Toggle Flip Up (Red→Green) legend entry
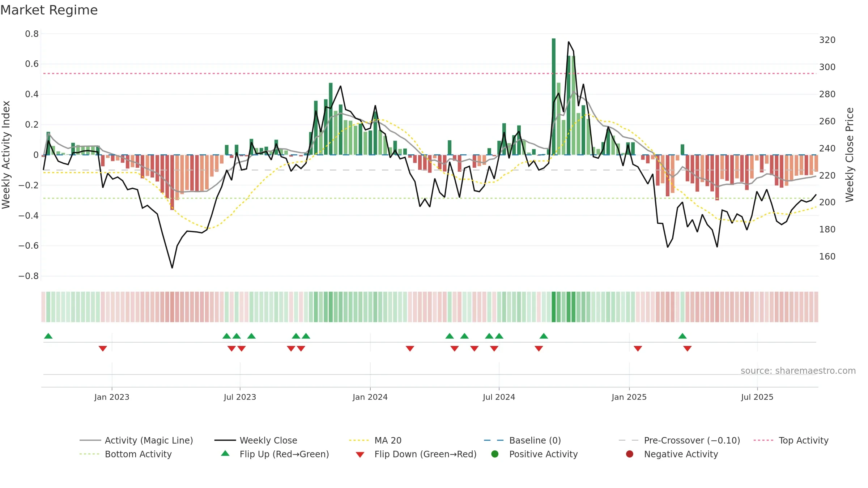The image size is (868, 488). pyautogui.click(x=275, y=454)
